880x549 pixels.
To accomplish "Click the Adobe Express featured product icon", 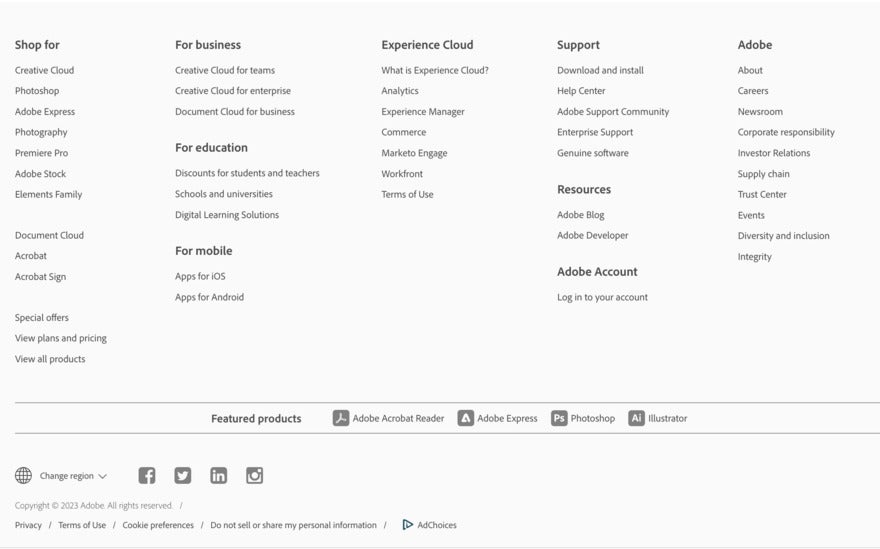I will [x=465, y=418].
